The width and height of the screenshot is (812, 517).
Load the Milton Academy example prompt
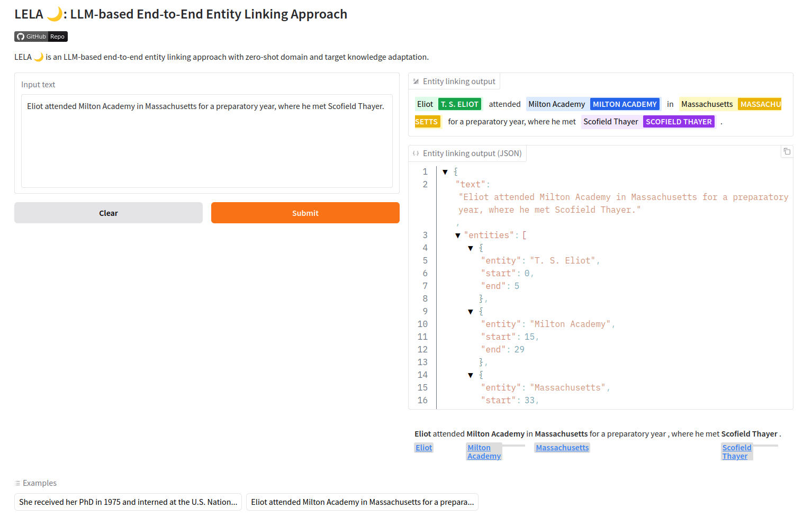[x=362, y=502]
